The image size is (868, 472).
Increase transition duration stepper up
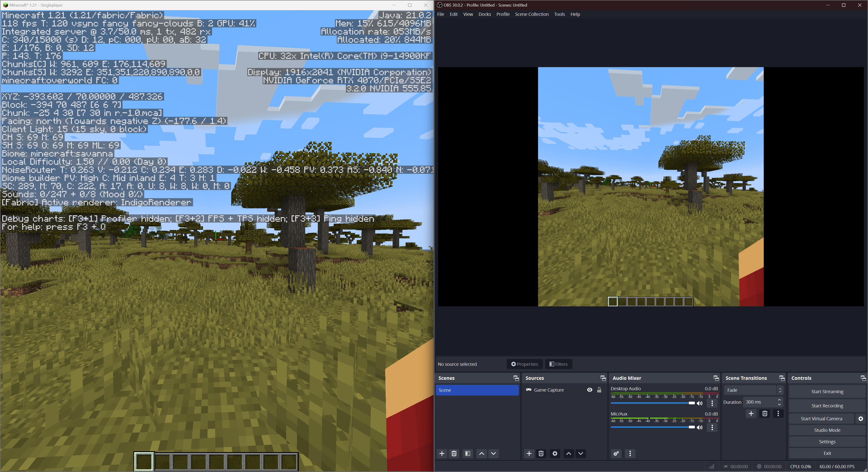point(779,400)
